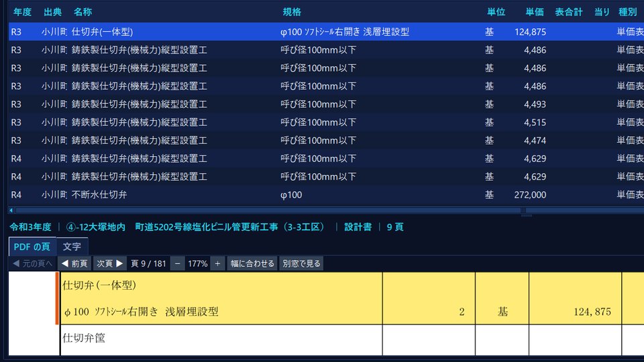Click the 124, 875 amount in PDF
The image size is (644, 362).
point(592,312)
